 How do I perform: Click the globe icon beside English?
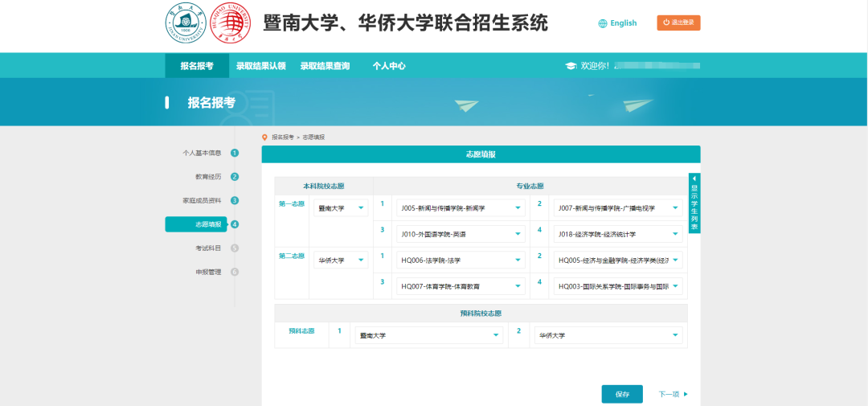603,23
